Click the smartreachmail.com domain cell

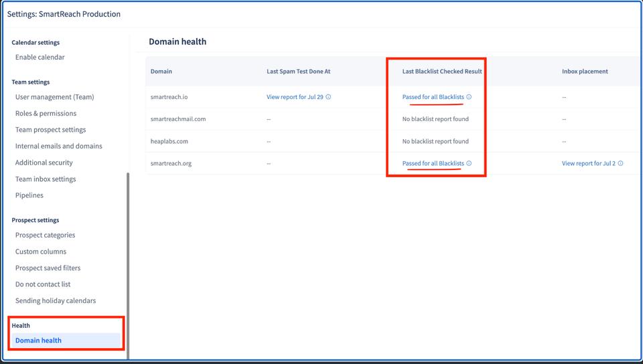pyautogui.click(x=178, y=119)
